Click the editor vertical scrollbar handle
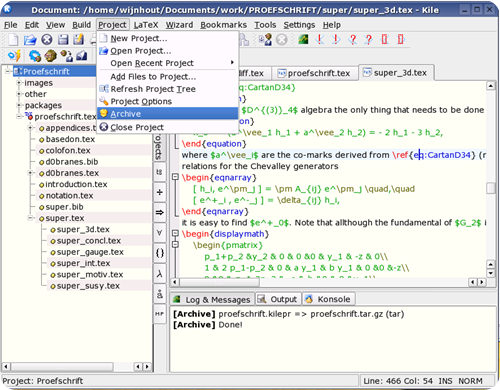500x390 pixels. click(x=490, y=188)
